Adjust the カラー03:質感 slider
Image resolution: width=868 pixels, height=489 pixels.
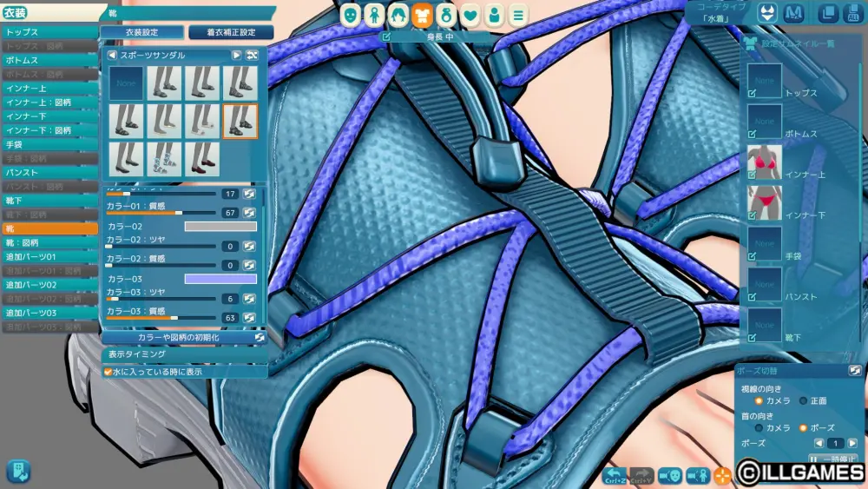click(x=161, y=318)
